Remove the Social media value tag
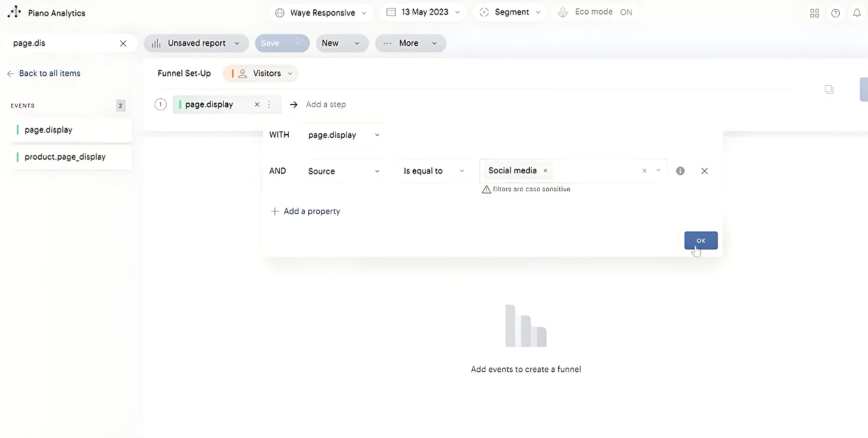The width and height of the screenshot is (868, 438). coord(545,171)
